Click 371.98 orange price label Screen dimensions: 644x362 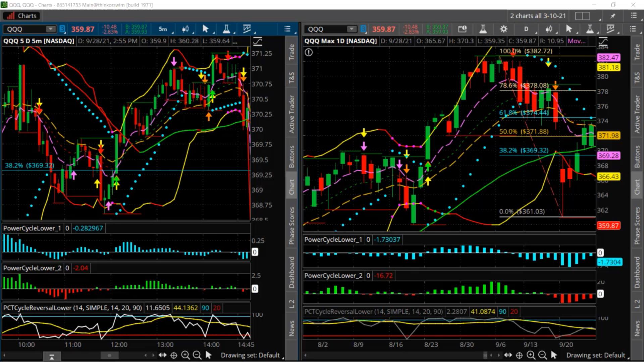pos(608,136)
